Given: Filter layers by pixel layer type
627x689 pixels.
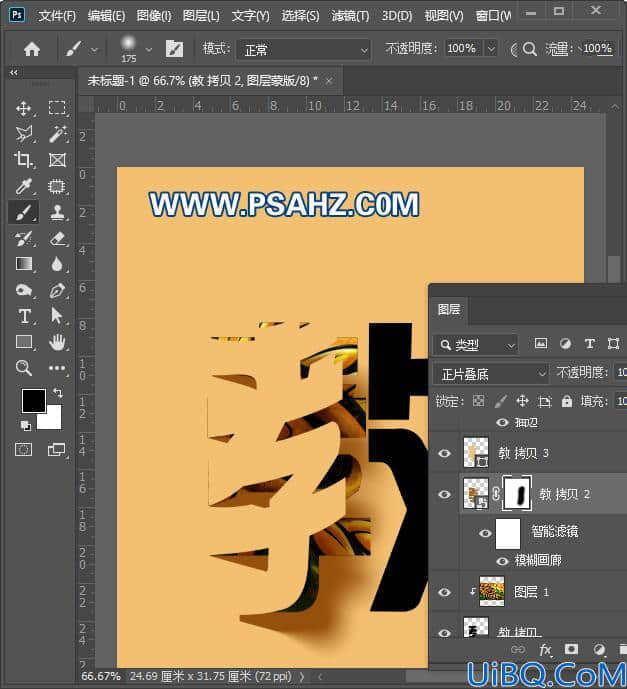Looking at the screenshot, I should (541, 344).
